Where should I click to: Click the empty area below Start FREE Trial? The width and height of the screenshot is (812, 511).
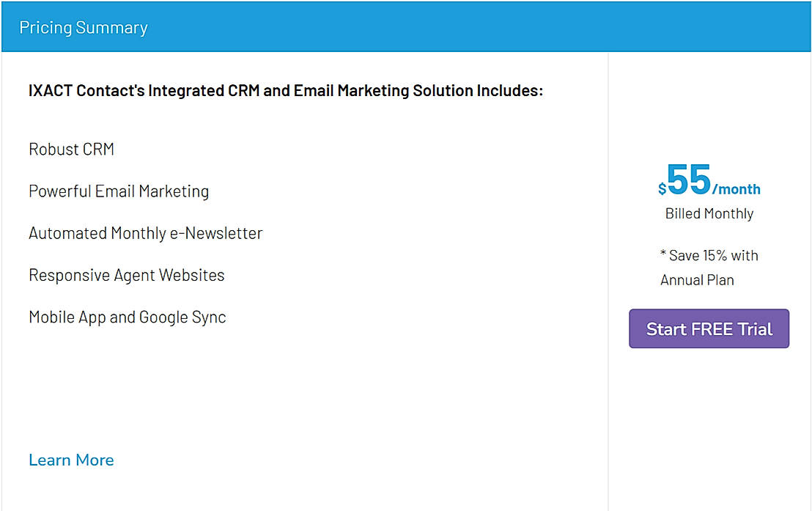(709, 425)
